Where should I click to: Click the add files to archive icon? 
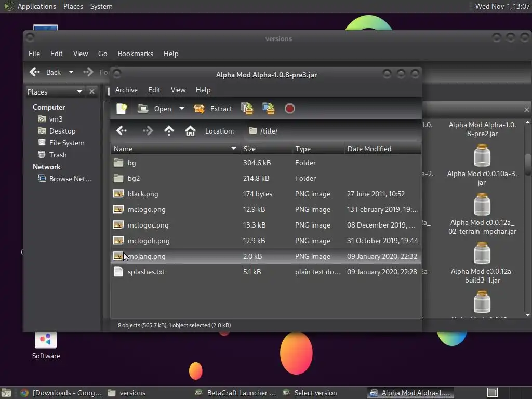pyautogui.click(x=247, y=109)
